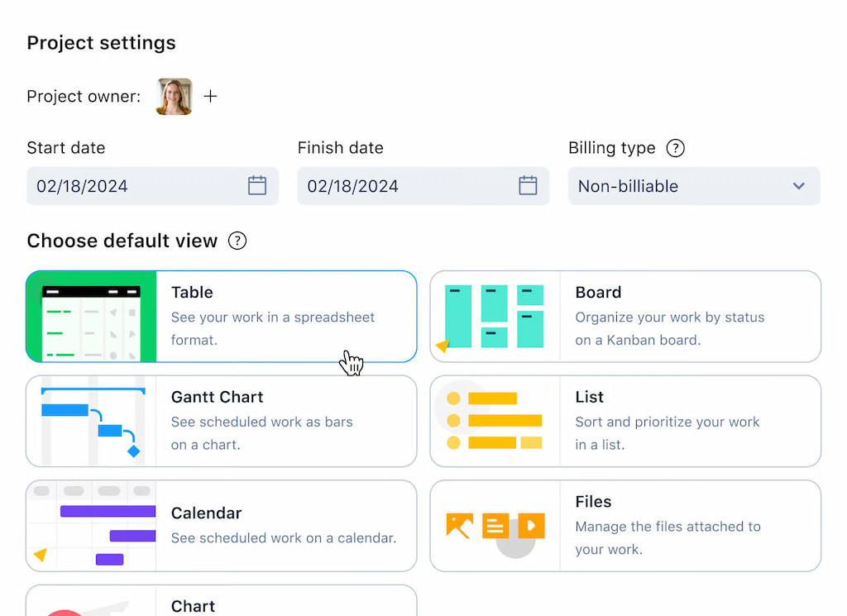Select Board as the default view
The image size is (847, 616).
pos(625,316)
